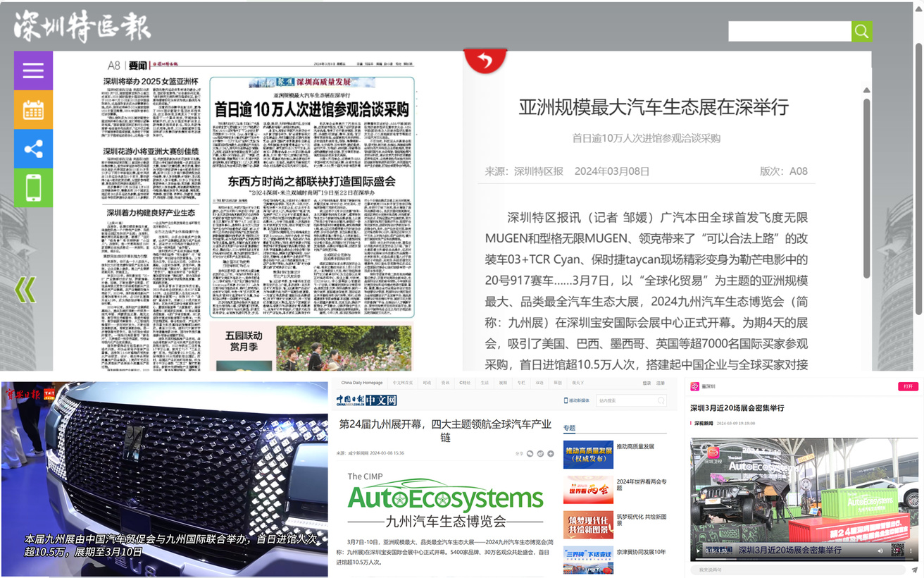Click the China Daily search magnifier icon

pos(661,400)
